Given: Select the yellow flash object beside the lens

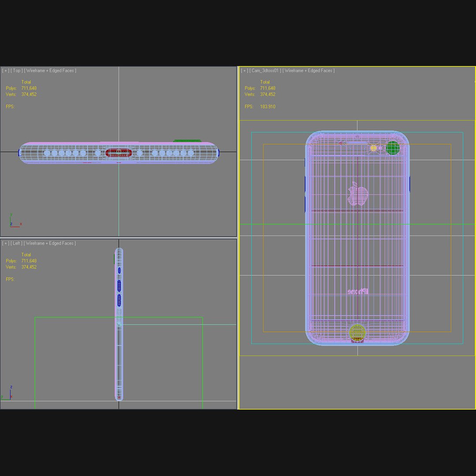Looking at the screenshot, I should pyautogui.click(x=373, y=148).
